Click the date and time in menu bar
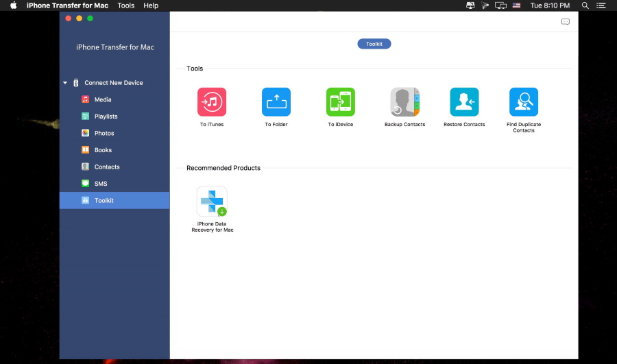Image resolution: width=617 pixels, height=364 pixels. tap(550, 5)
